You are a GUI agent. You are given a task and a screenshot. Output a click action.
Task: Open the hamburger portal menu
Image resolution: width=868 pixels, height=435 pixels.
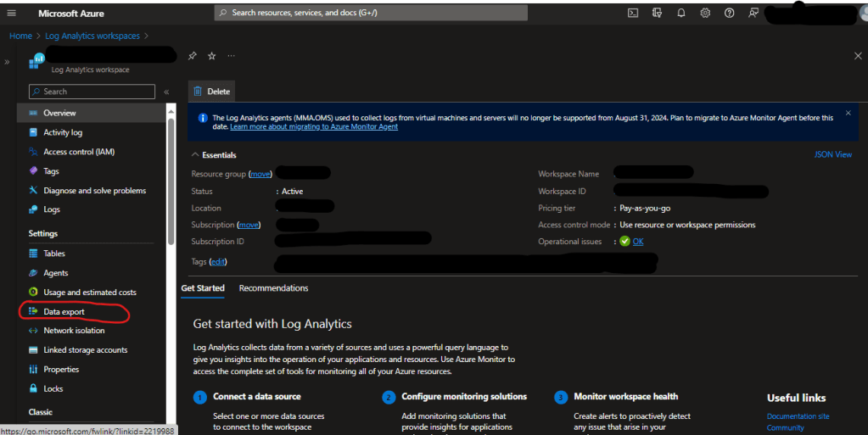12,14
